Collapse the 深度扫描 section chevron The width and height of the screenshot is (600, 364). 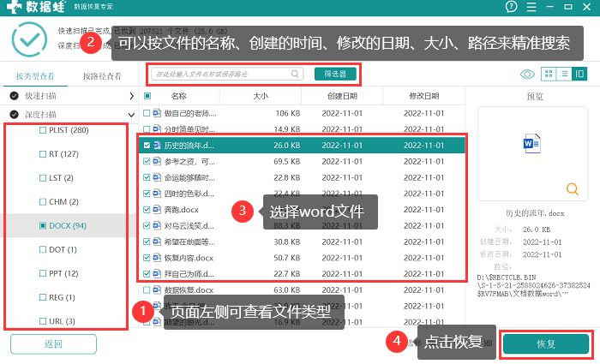click(131, 115)
